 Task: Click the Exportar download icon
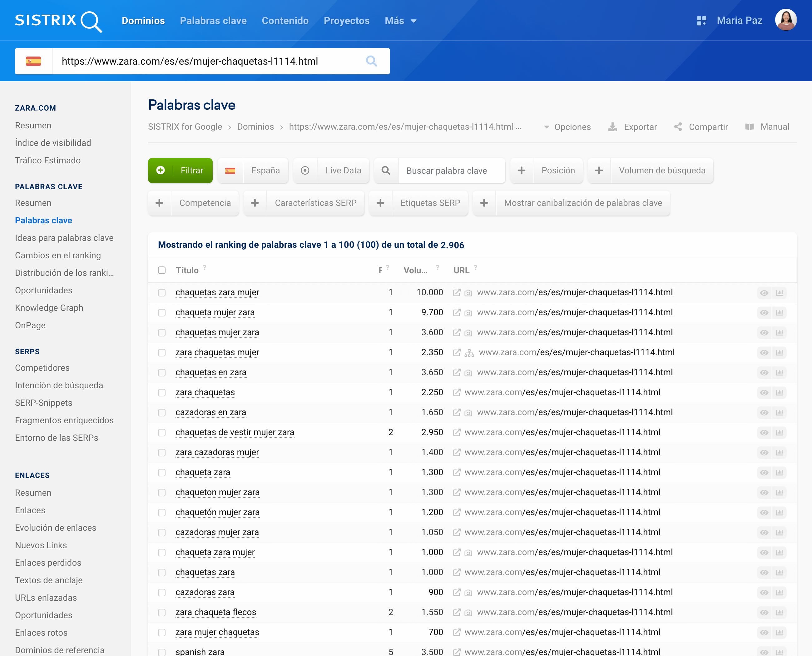coord(612,127)
